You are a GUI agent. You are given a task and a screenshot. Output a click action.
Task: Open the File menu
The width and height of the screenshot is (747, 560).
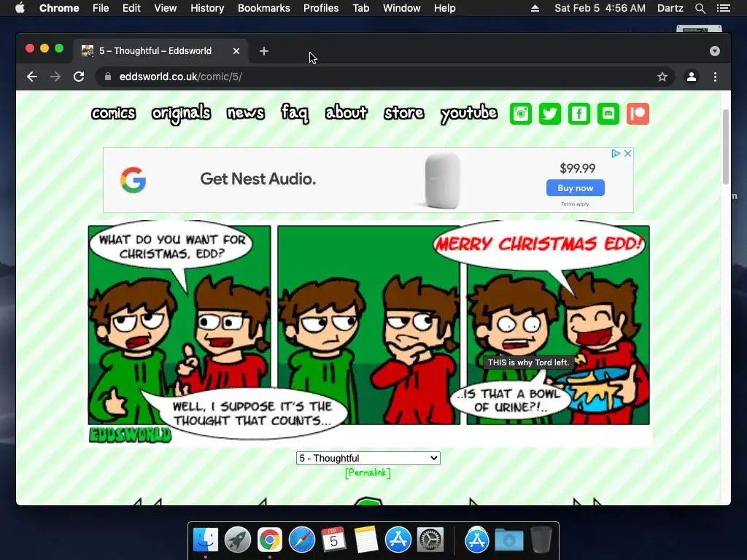(101, 8)
